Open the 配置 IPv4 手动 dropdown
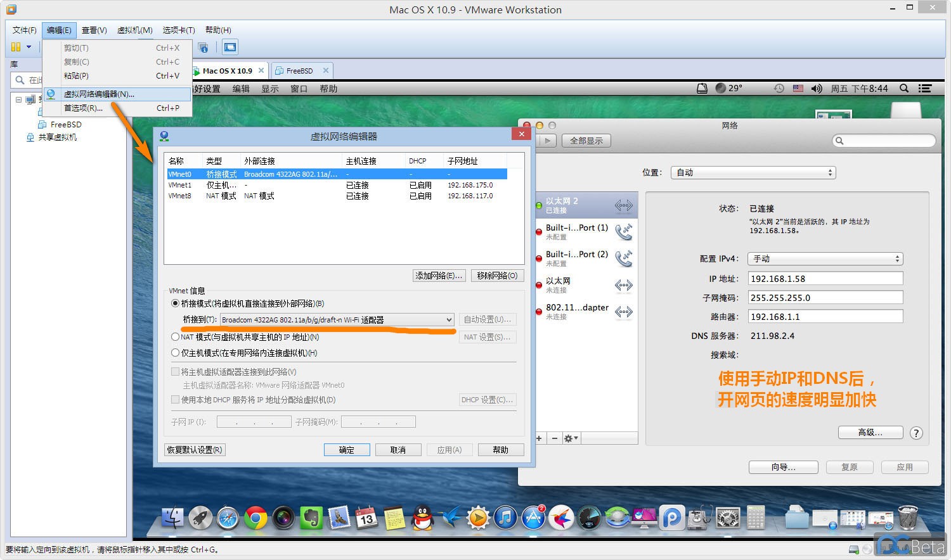 825,258
